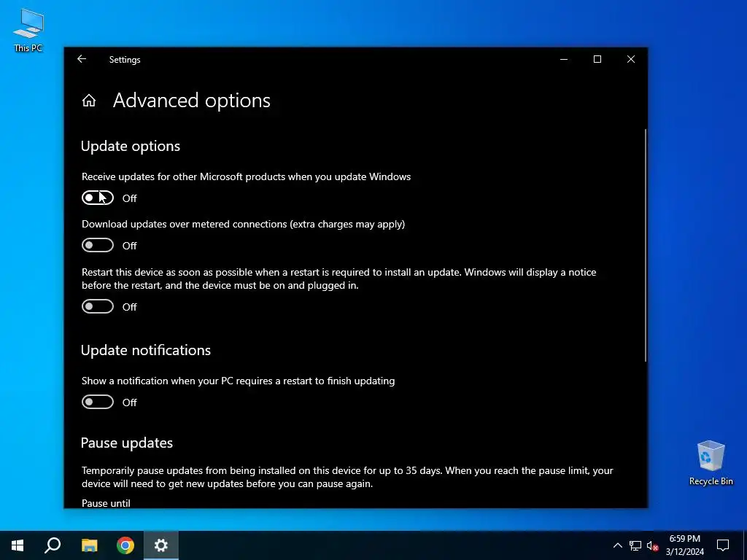Open the Windows Start menu
This screenshot has width=747, height=560.
pos(18,545)
